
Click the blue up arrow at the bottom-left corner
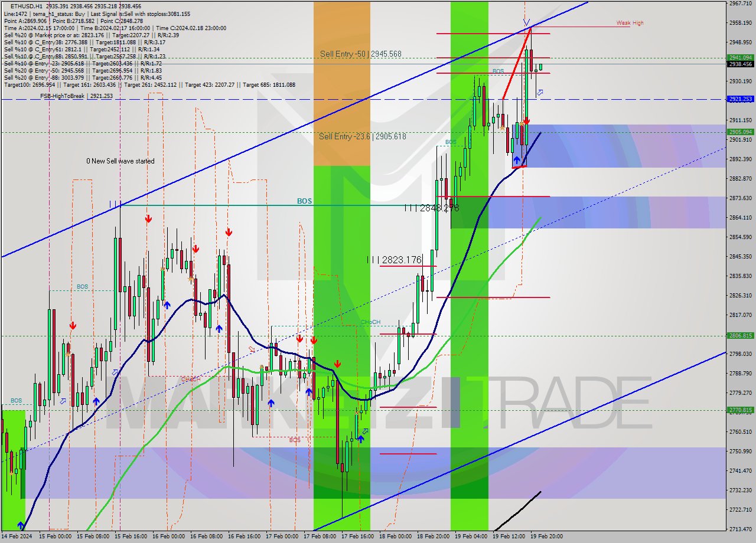click(21, 525)
